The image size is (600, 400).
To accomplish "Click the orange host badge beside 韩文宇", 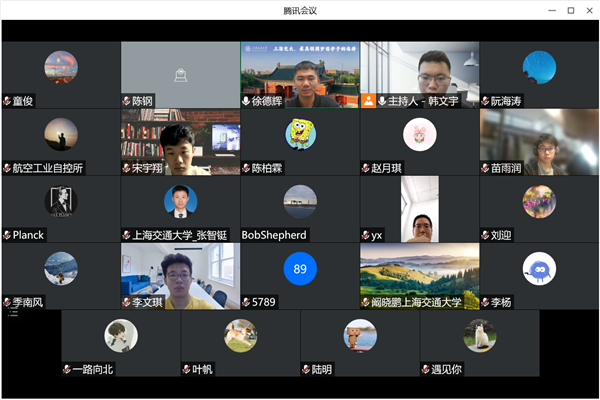I will [368, 101].
